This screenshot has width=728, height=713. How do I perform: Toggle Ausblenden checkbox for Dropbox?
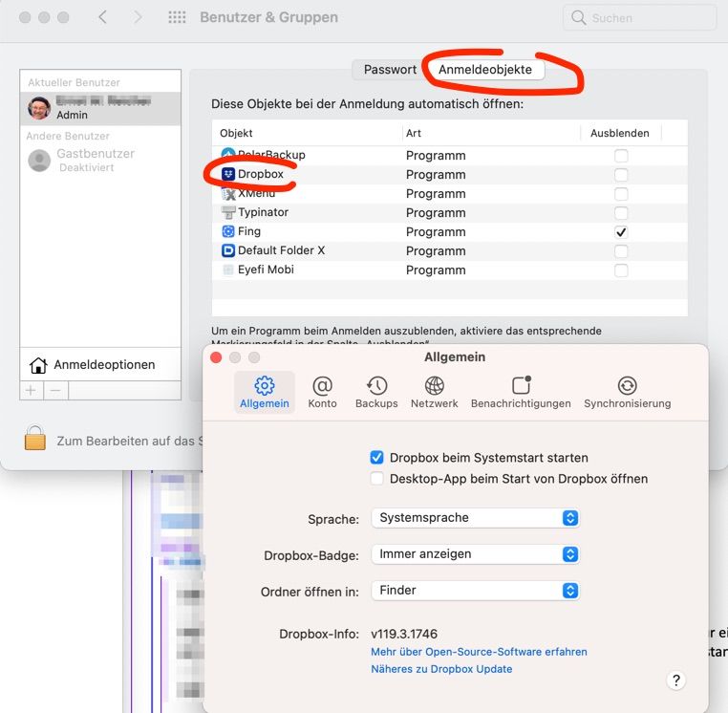621,175
